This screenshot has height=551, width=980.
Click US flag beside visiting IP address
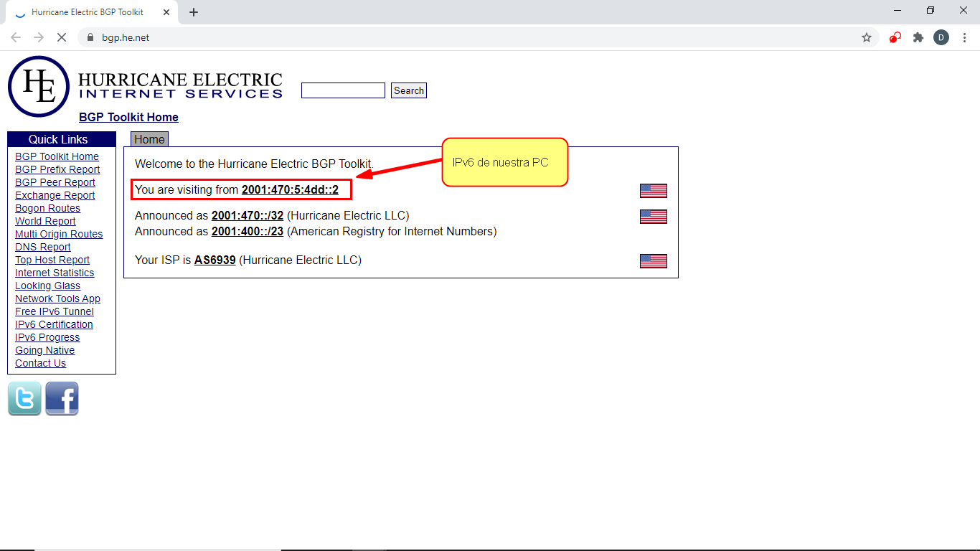click(x=654, y=191)
